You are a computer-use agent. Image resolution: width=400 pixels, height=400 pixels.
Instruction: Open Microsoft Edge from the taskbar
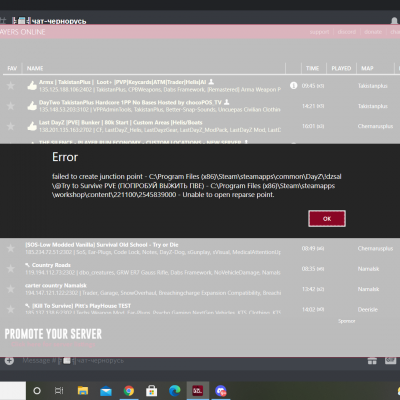tap(175, 390)
